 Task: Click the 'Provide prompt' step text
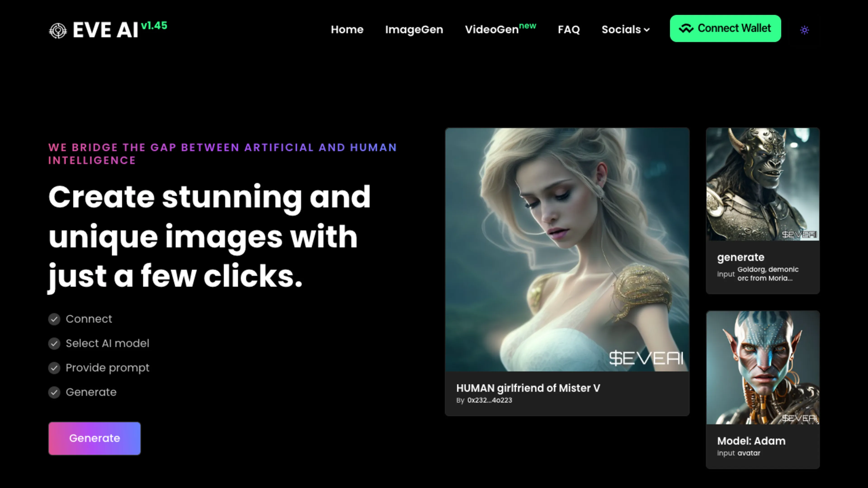108,368
